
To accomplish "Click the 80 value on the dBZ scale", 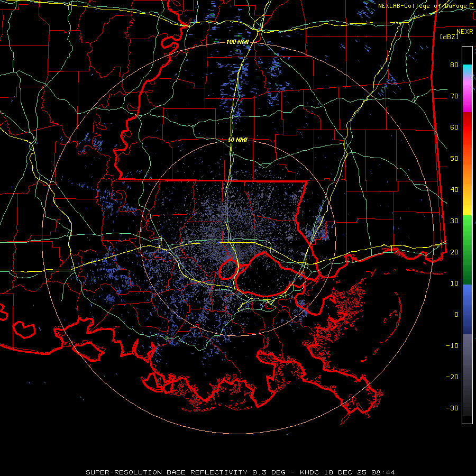I will coord(454,65).
